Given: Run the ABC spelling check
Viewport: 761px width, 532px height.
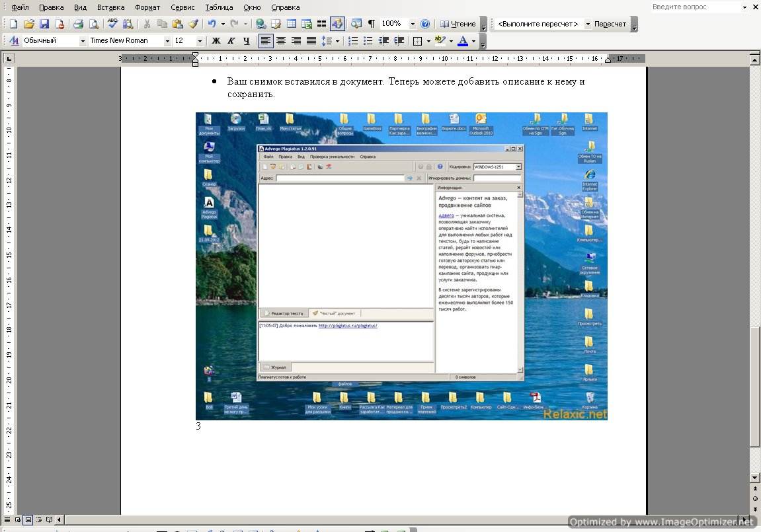Looking at the screenshot, I should coord(112,24).
